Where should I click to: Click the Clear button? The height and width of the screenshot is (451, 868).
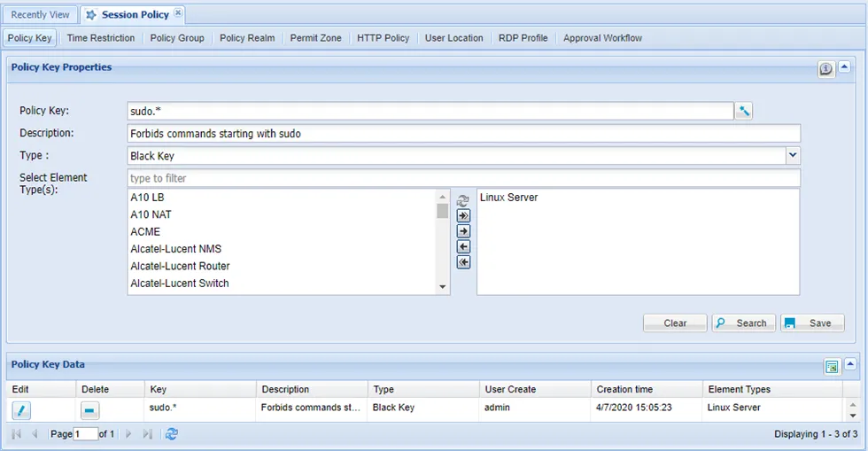click(x=675, y=323)
